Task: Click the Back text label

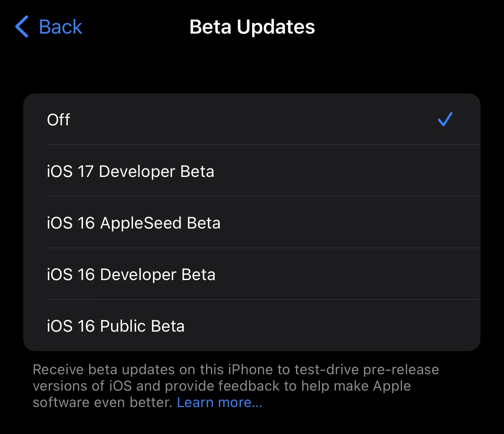Action: point(60,27)
